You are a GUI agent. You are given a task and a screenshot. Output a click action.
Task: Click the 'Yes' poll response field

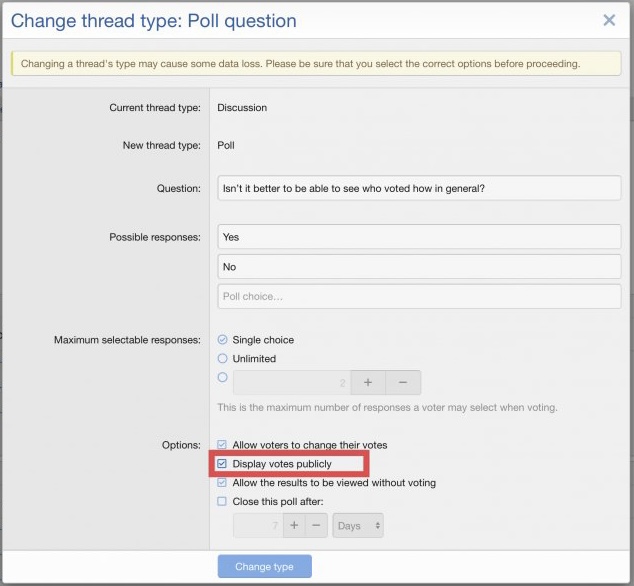pyautogui.click(x=419, y=237)
